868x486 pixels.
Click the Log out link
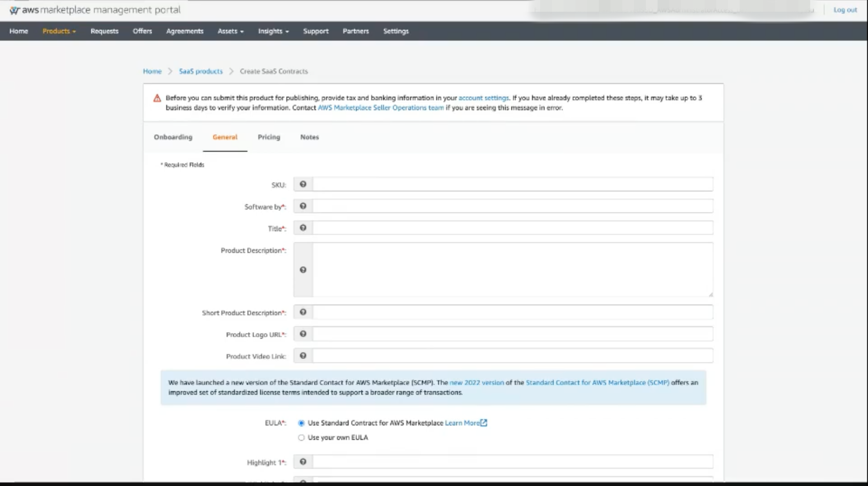click(x=845, y=10)
